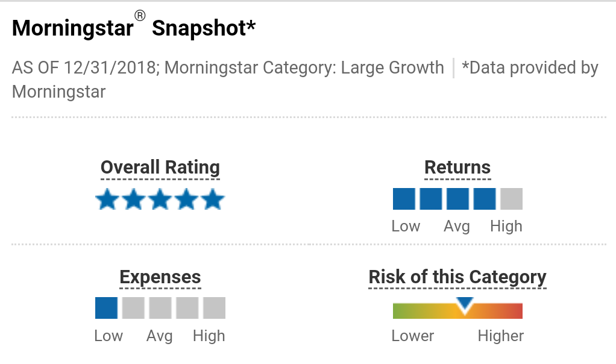The image size is (616, 364).
Task: Click the Low label under Expenses
Action: pyautogui.click(x=108, y=336)
